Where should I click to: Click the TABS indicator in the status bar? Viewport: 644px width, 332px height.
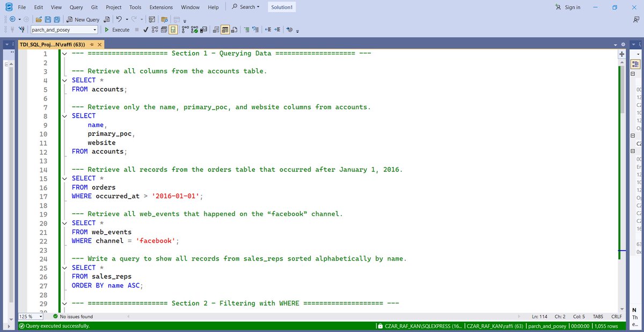pos(597,317)
